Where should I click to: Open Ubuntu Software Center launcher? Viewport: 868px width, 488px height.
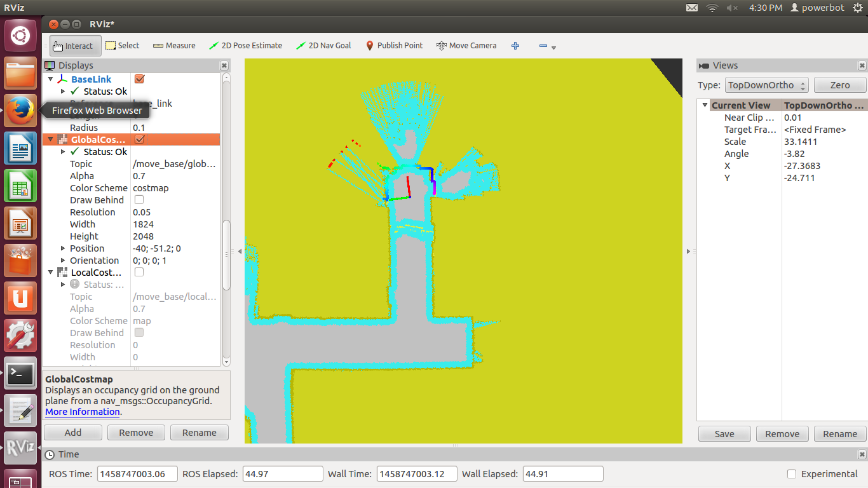20,261
